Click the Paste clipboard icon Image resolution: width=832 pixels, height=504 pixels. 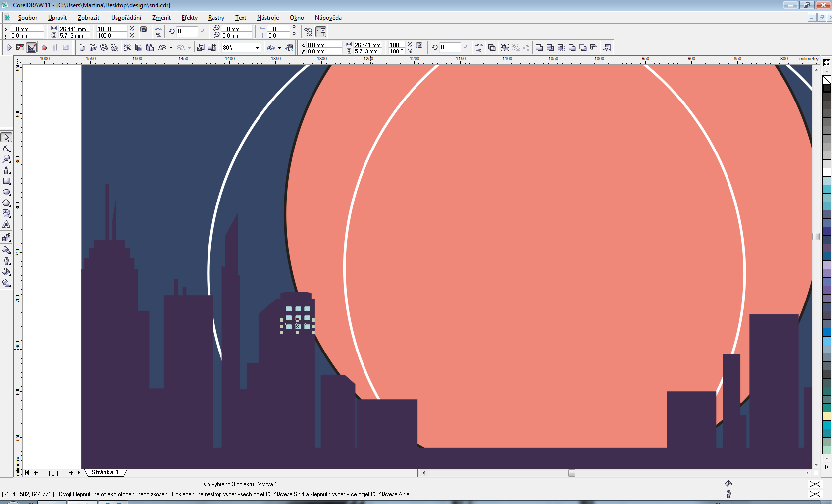(x=150, y=48)
